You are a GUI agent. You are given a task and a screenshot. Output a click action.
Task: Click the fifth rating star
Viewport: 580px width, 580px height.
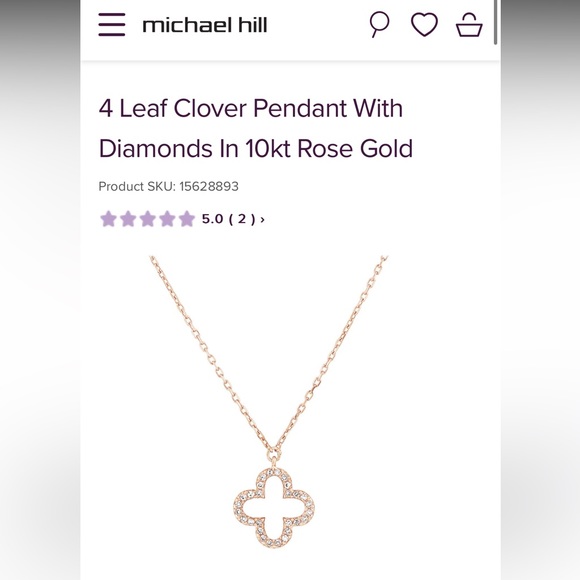tap(187, 219)
